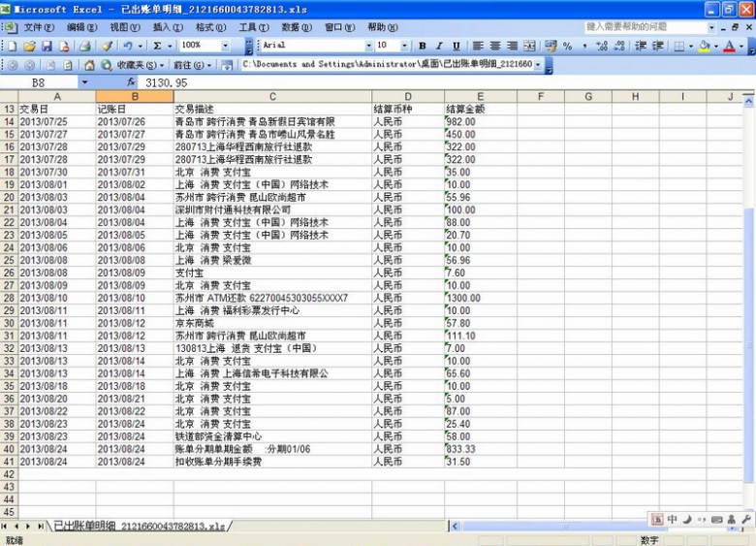756x546 pixels.
Task: Open the 前往(G) go button
Action: point(192,65)
